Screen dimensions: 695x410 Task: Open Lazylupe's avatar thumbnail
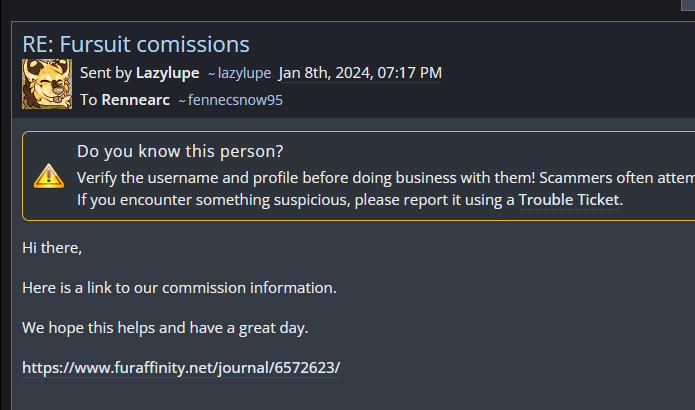[x=46, y=84]
